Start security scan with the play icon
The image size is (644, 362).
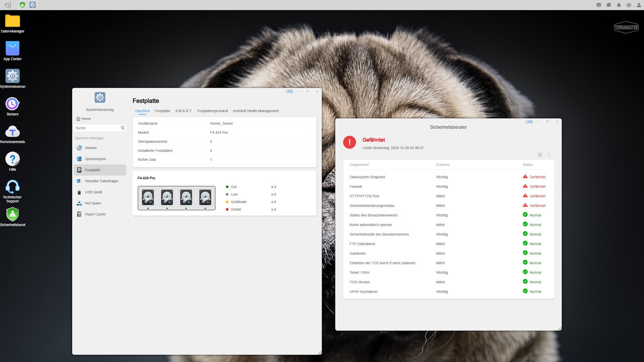[540, 155]
